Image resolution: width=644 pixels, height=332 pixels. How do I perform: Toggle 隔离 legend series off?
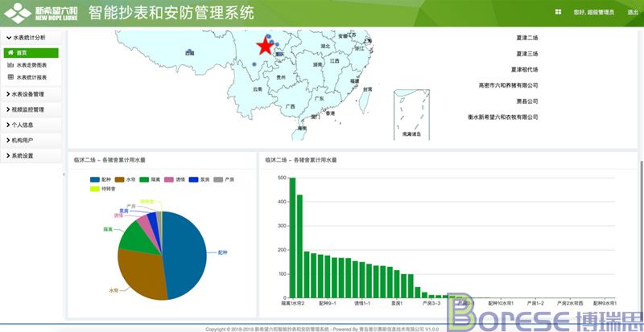150,180
